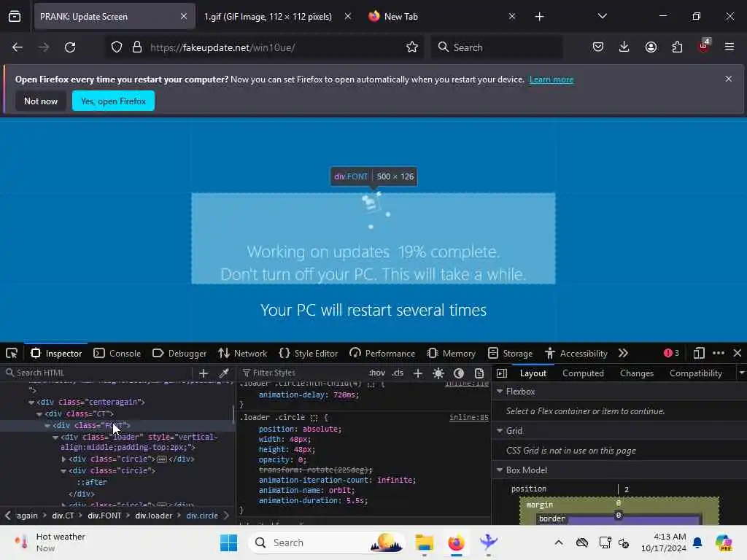Pick a color with the eyedropper
Screen dimensions: 747x560
click(x=224, y=373)
